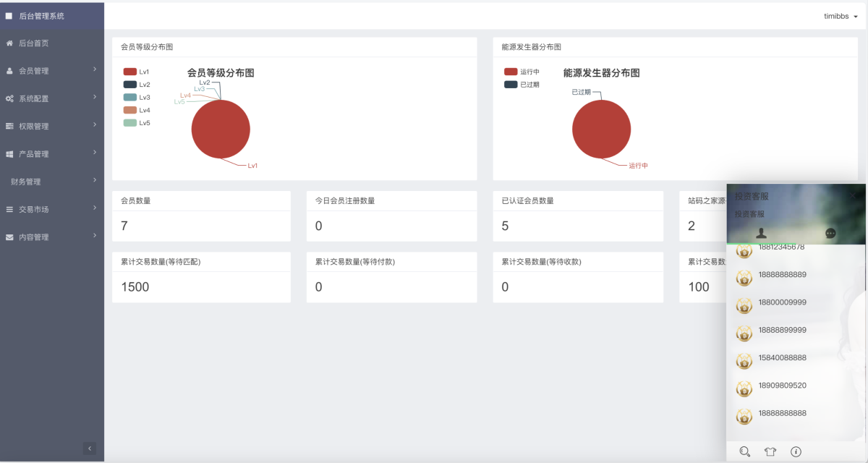Toggle Lv5 legend in member level chart
Viewport: 868px width, 463px height.
(136, 123)
